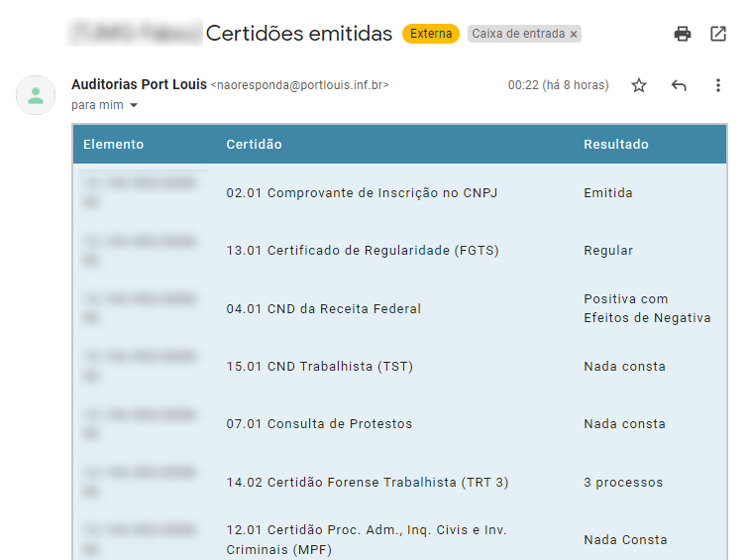750x560 pixels.
Task: Reply using the arrow icon
Action: coord(679,85)
